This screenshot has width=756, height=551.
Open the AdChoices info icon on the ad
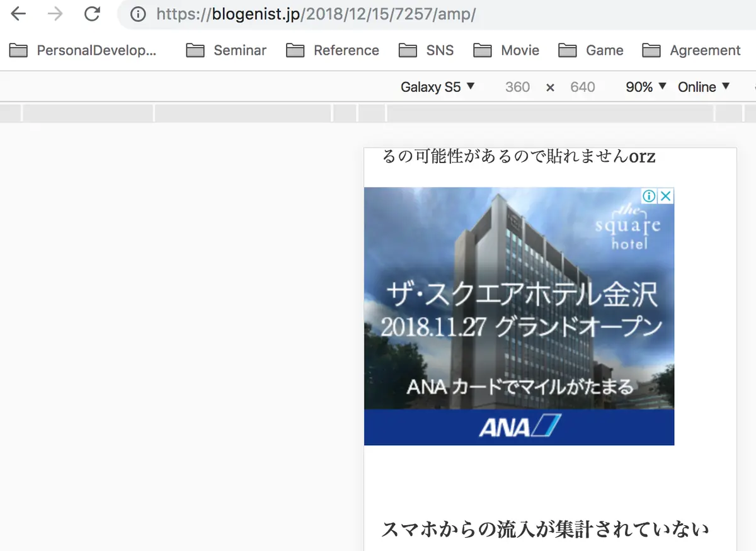tap(650, 196)
